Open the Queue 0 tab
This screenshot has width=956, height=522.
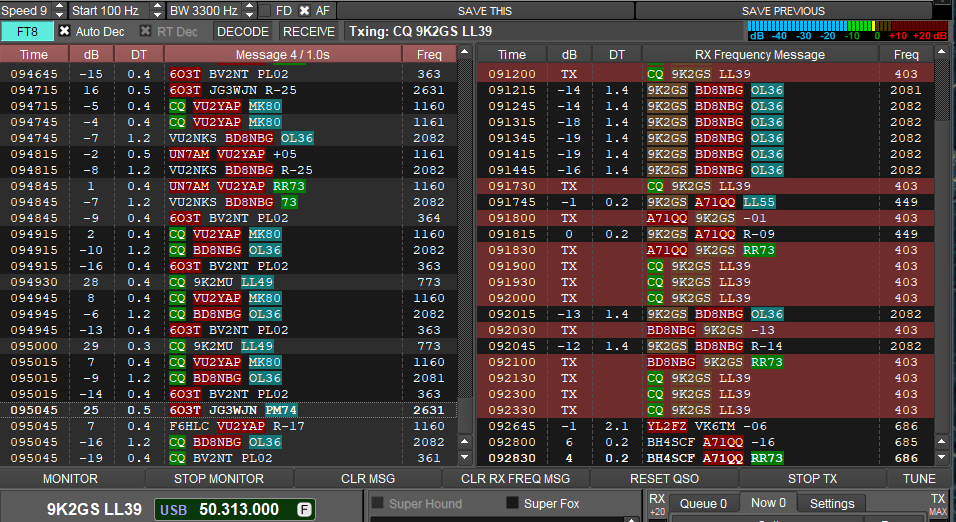point(704,504)
